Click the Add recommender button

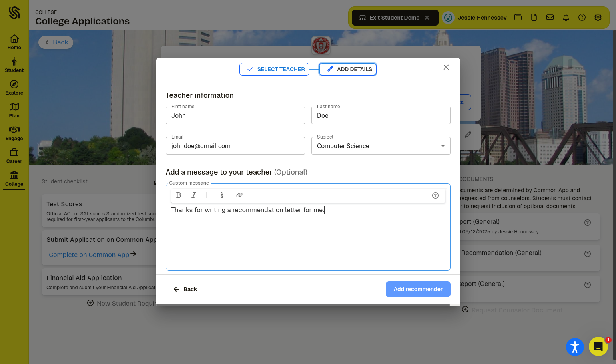click(418, 289)
